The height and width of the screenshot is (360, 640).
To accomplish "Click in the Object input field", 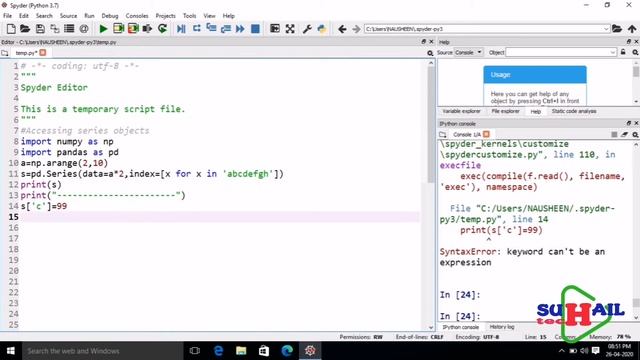I will tap(557, 52).
